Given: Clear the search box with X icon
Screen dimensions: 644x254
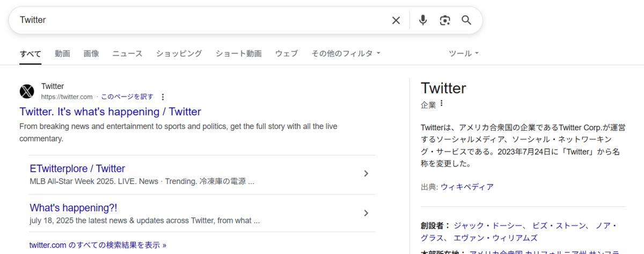Looking at the screenshot, I should click(x=396, y=20).
